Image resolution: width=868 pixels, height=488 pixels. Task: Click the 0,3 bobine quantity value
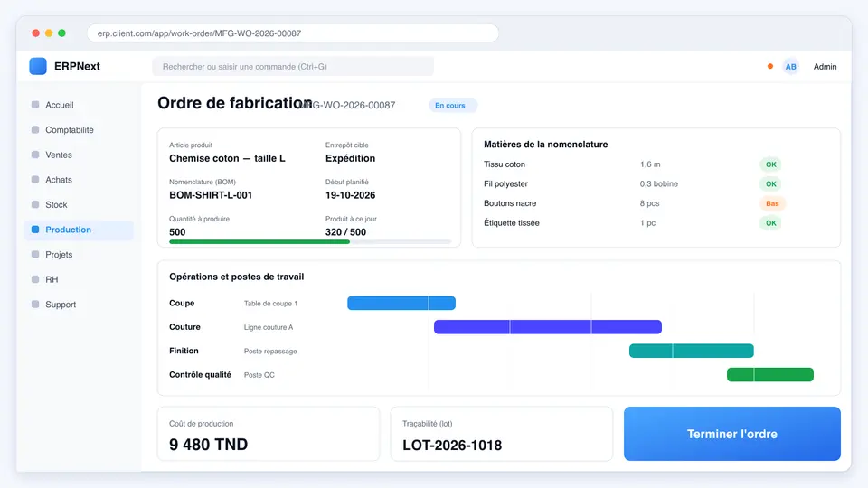(x=659, y=183)
